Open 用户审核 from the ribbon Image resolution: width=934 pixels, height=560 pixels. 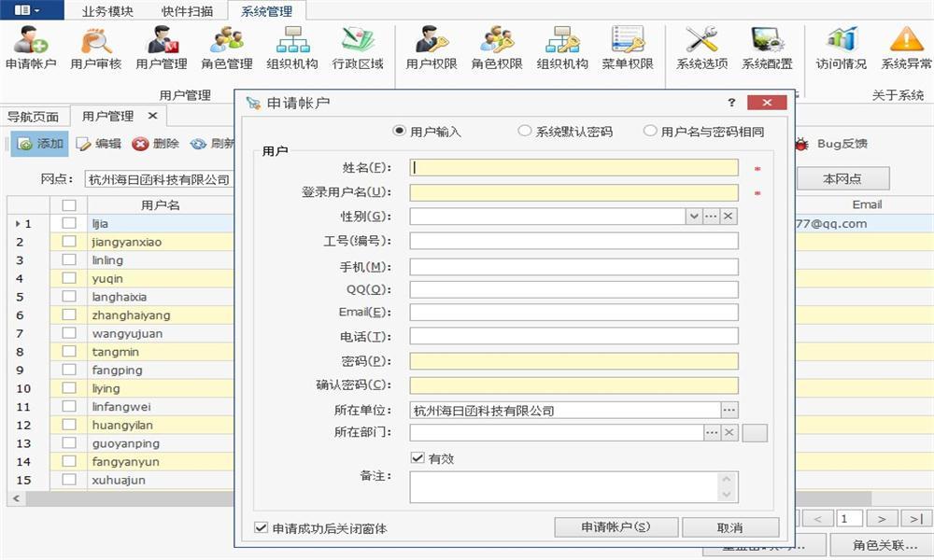(x=96, y=49)
